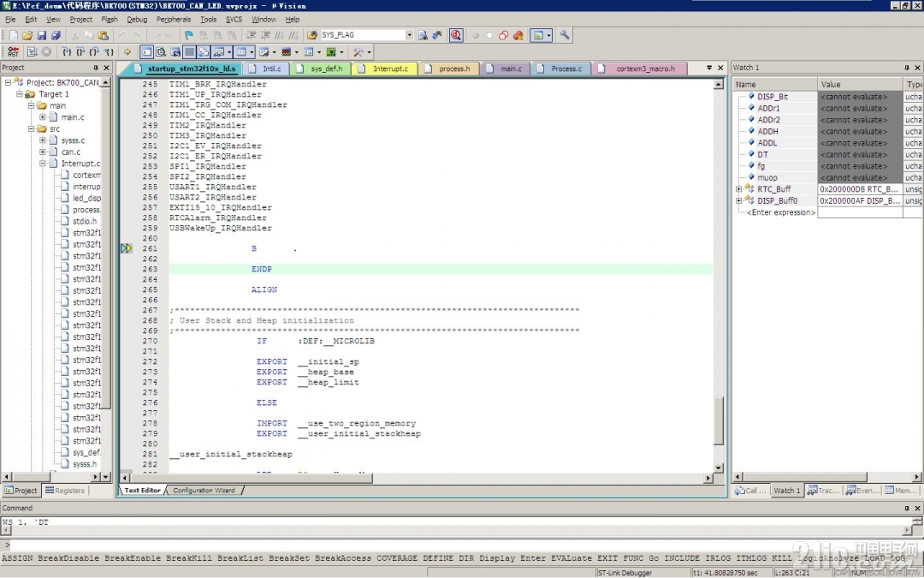
Task: Toggle the Start/Stop debug session button
Action: point(456,35)
